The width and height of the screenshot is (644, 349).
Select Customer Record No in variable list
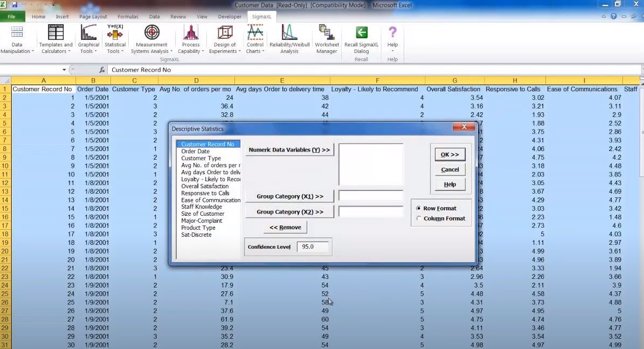pyautogui.click(x=208, y=144)
